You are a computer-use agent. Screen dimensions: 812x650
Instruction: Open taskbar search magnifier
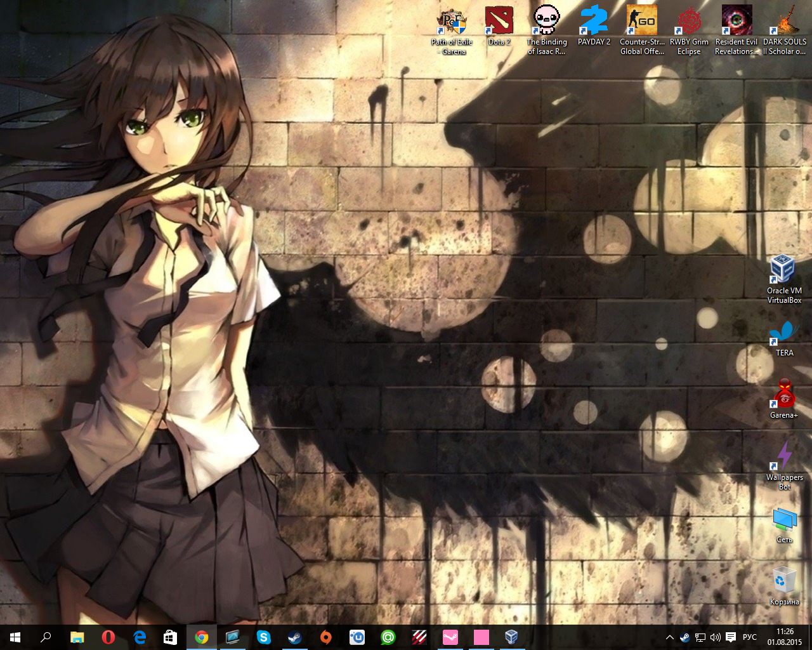tap(46, 637)
